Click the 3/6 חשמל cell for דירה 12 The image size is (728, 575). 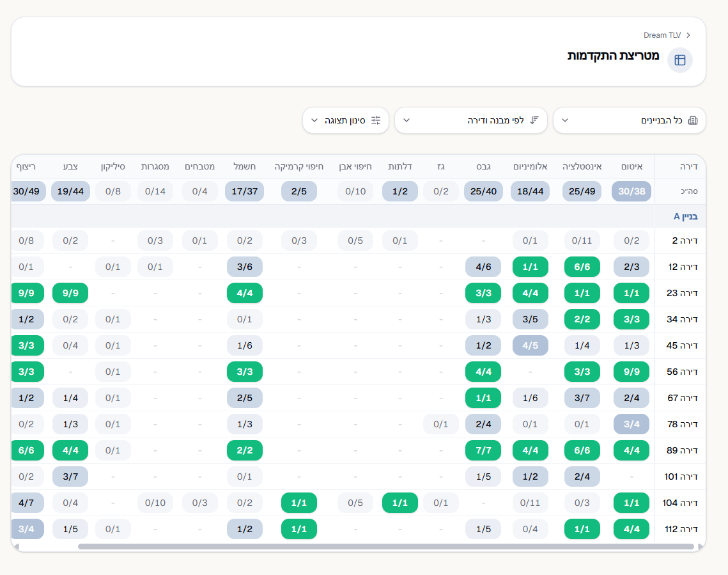click(x=245, y=267)
